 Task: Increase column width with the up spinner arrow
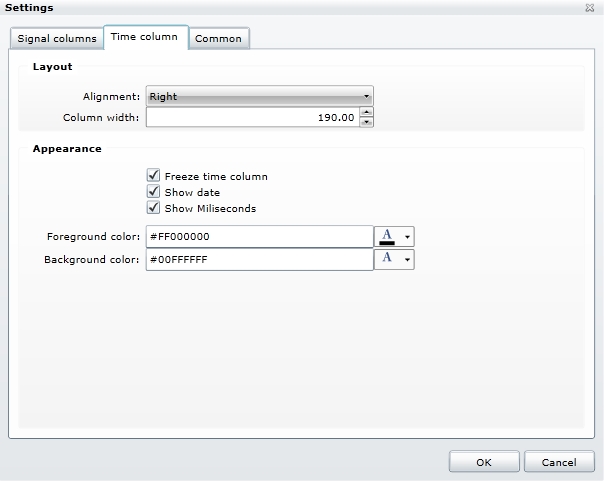(x=366, y=112)
